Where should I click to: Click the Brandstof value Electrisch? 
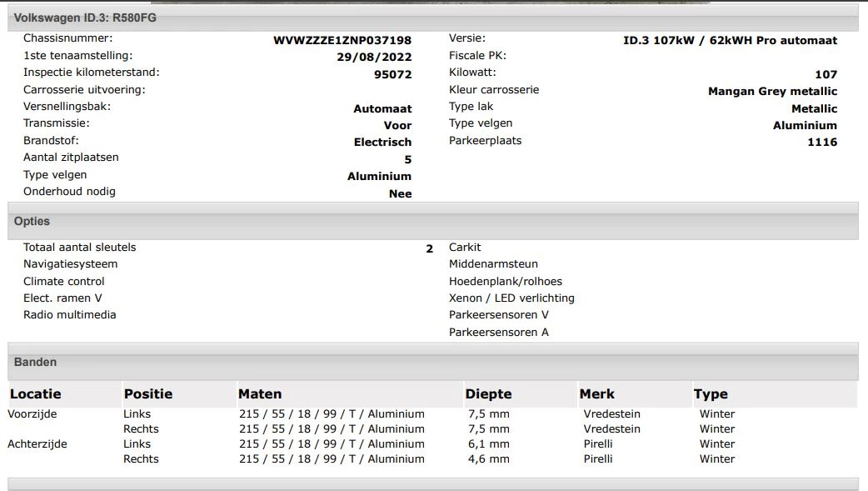click(382, 142)
